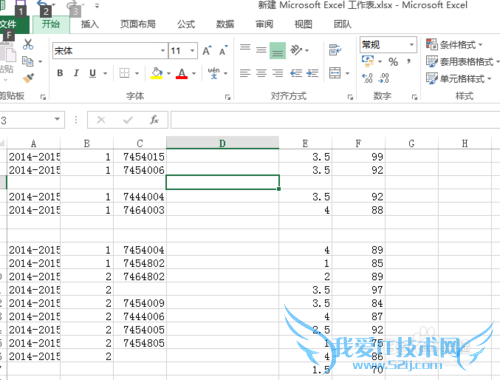Apply accounting number format
The height and width of the screenshot is (380, 500).
coord(368,61)
